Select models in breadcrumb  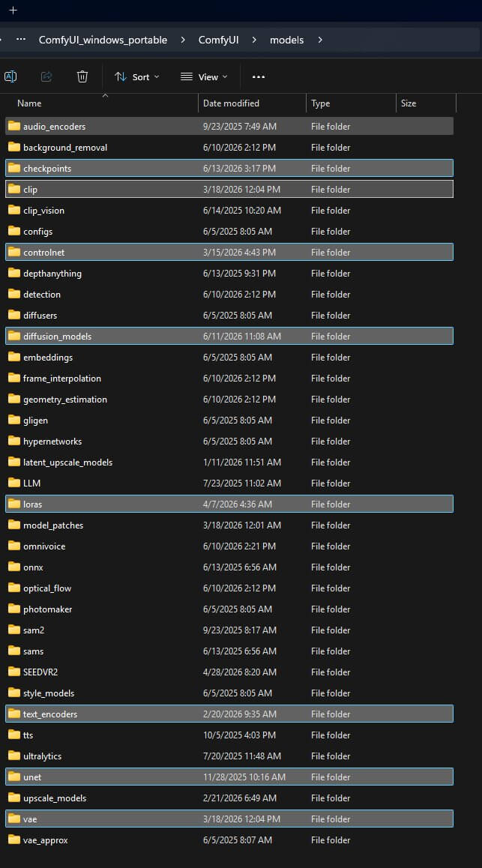click(286, 40)
